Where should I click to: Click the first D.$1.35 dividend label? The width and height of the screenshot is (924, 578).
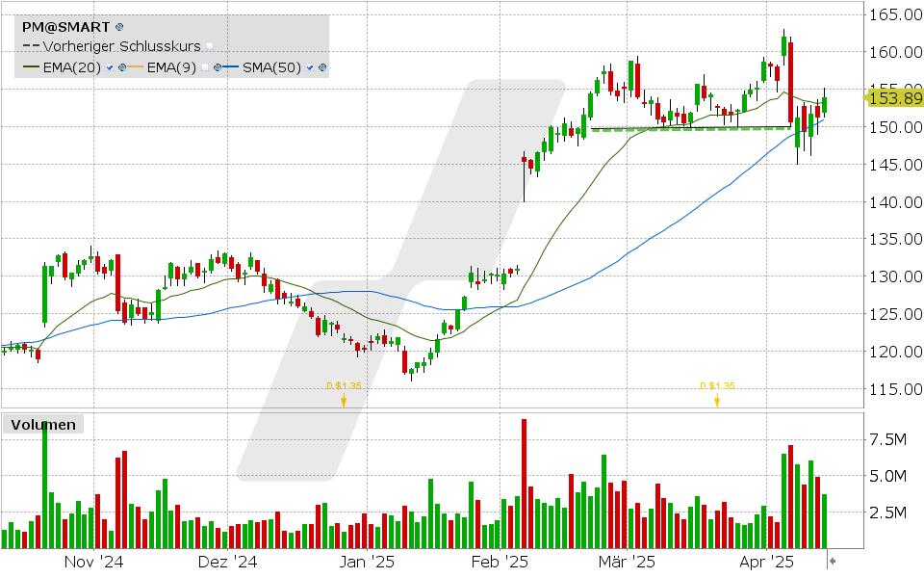click(x=344, y=386)
